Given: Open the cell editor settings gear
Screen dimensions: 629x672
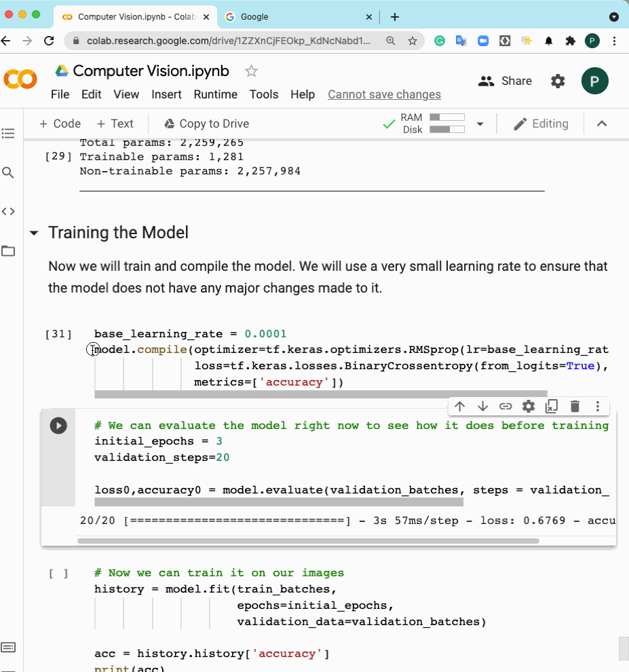Looking at the screenshot, I should 529,407.
